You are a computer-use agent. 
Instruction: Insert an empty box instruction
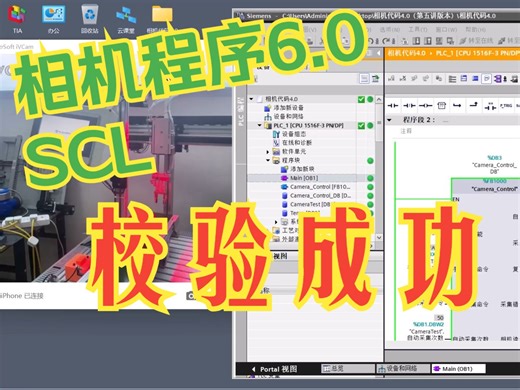441,106
